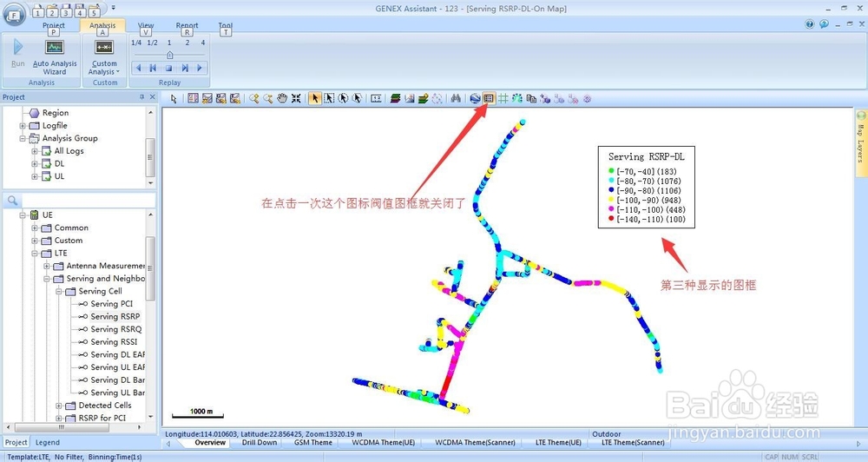Viewport: 868px width, 462px height.
Task: Click the dotted circle toolbar icon
Action: [x=437, y=99]
